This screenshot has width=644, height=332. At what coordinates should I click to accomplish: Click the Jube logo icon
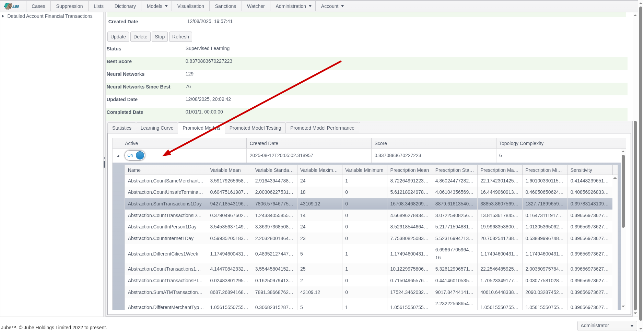(x=12, y=6)
